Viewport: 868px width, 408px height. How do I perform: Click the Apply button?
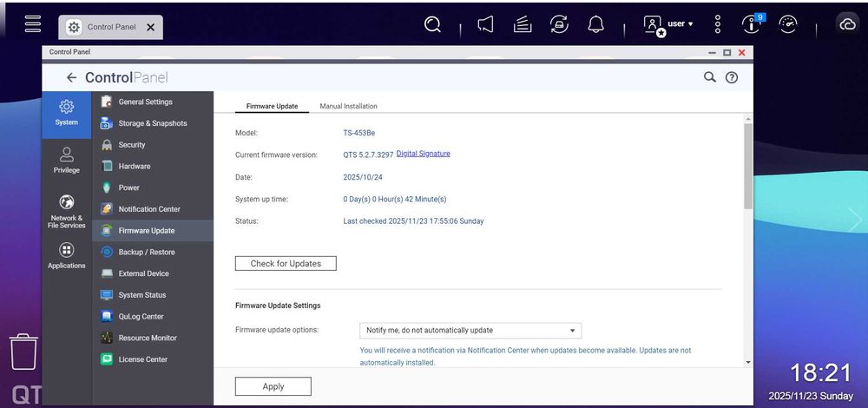[273, 386]
